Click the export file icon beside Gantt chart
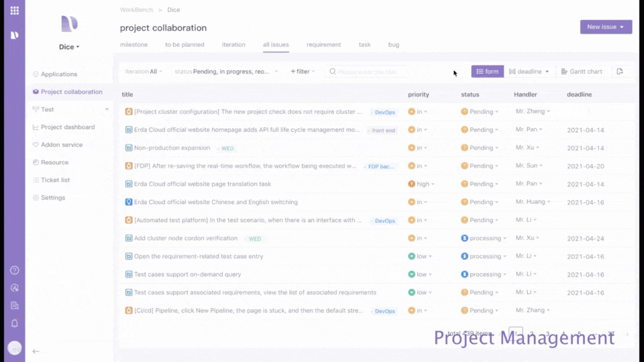This screenshot has height=362, width=644. pos(620,72)
